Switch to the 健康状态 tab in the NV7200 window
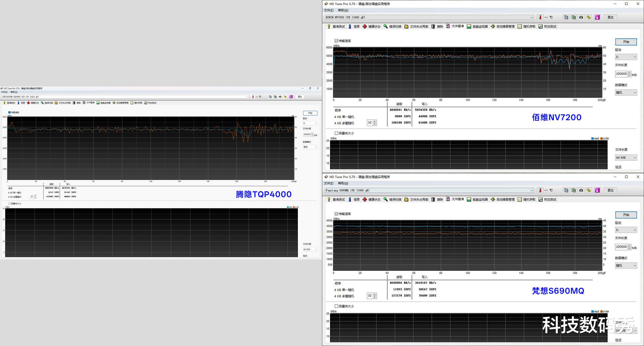644x346 pixels. [372, 26]
